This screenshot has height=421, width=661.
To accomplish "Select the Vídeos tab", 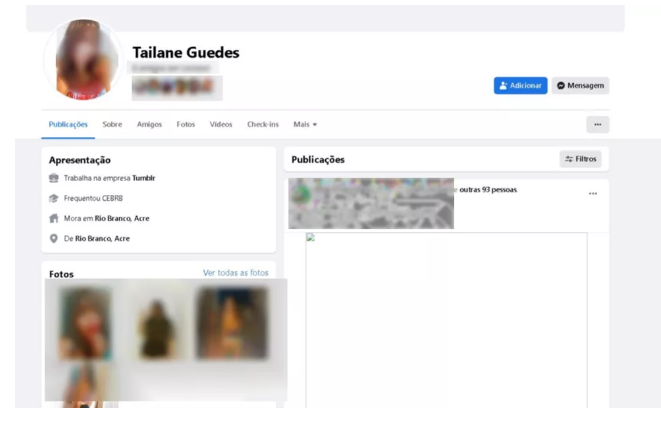I will [x=221, y=125].
